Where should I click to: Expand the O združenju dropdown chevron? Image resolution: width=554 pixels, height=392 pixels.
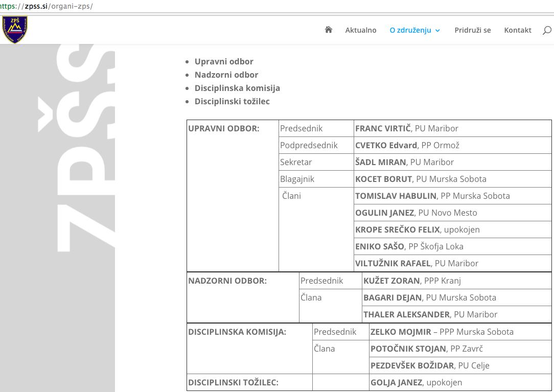click(437, 31)
